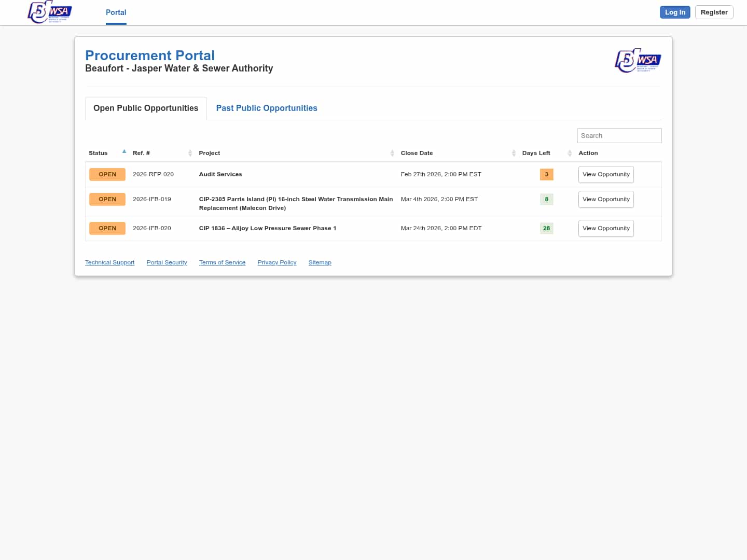
Task: Sort by Close Date column arrows
Action: click(x=514, y=153)
